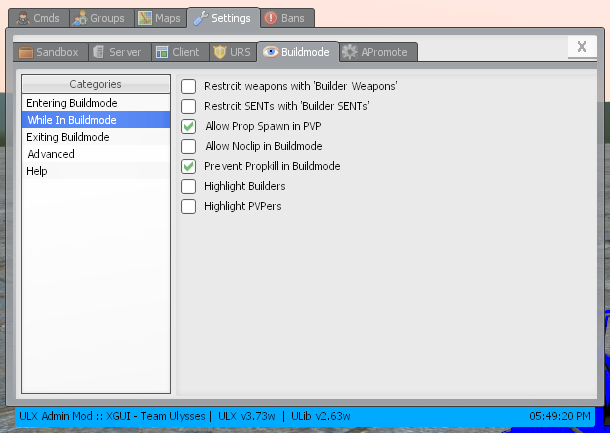The height and width of the screenshot is (433, 610).
Task: Click the Bans red alert icon
Action: click(x=271, y=18)
